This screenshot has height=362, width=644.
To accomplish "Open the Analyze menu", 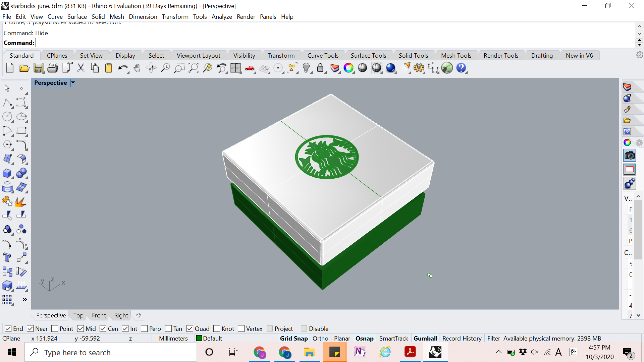I will pyautogui.click(x=222, y=16).
